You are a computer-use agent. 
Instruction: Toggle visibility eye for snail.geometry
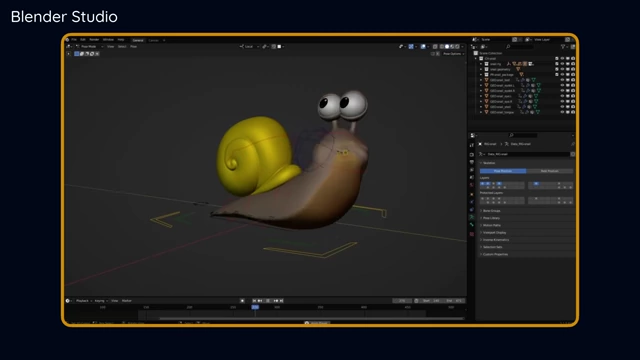(562, 69)
